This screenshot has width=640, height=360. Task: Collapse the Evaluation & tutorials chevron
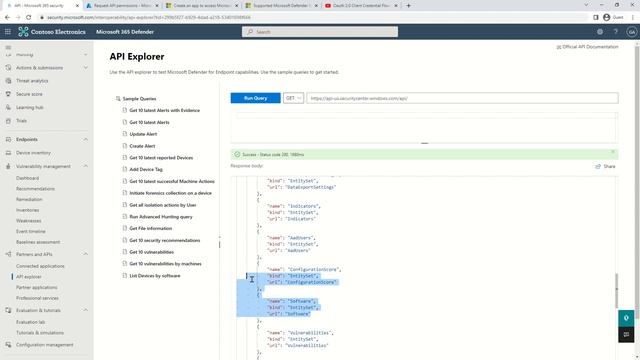point(86,310)
